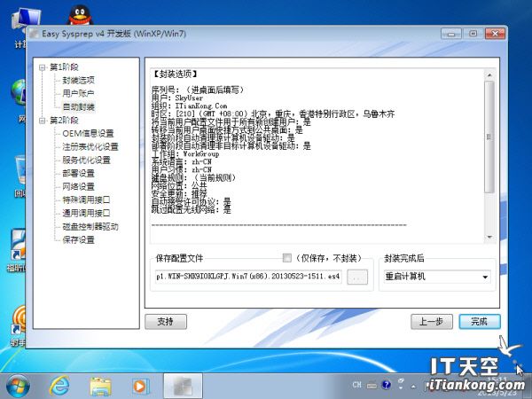
Task: Click the 【封装选项】 heading text
Action: pos(175,74)
